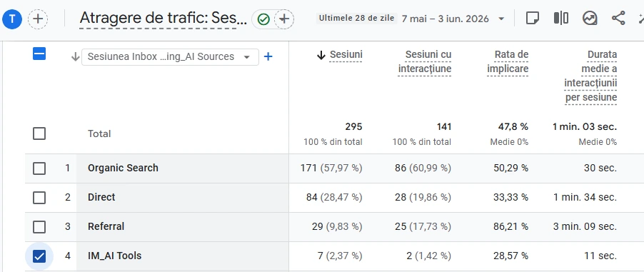Click report title Atragere de trafic

pyautogui.click(x=163, y=19)
